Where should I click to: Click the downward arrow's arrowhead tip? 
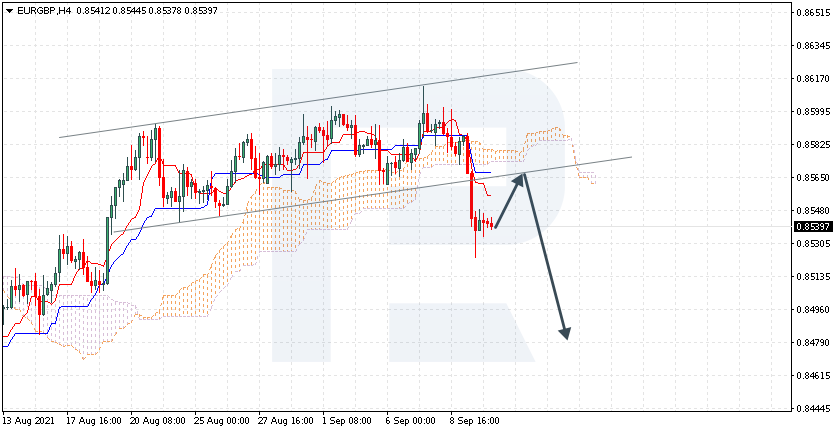pos(566,336)
